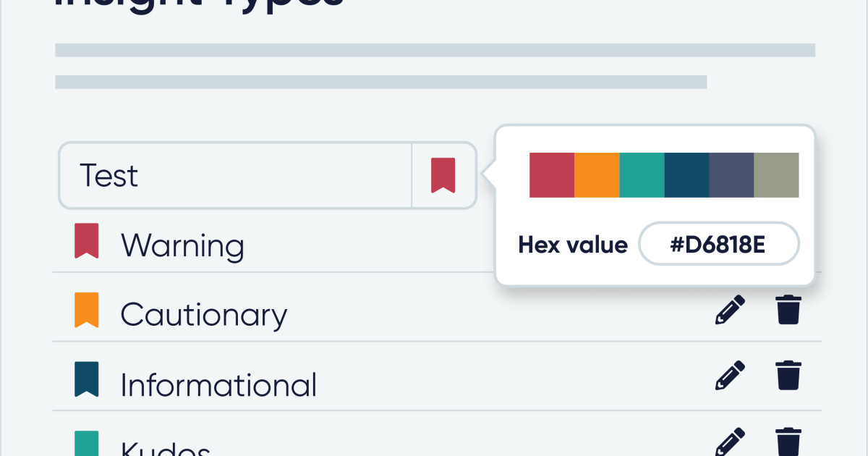Edit the Kudos insight type
Viewport: 868px width, 456px height.
[730, 442]
